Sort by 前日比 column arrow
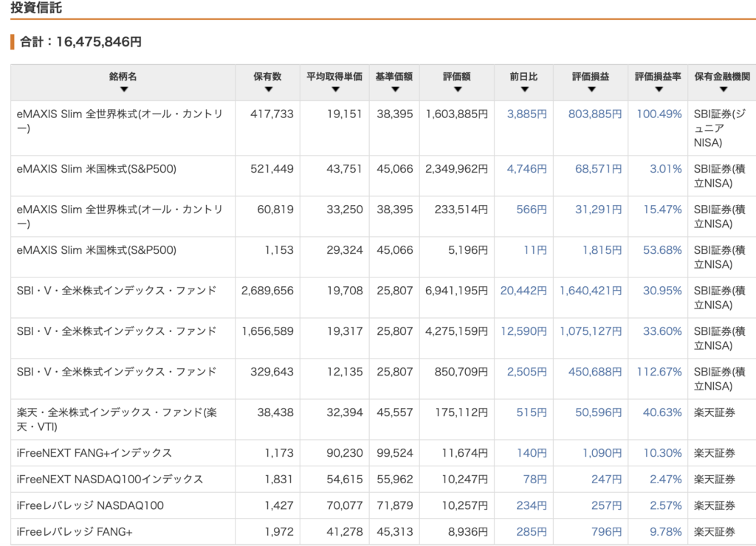 click(525, 89)
